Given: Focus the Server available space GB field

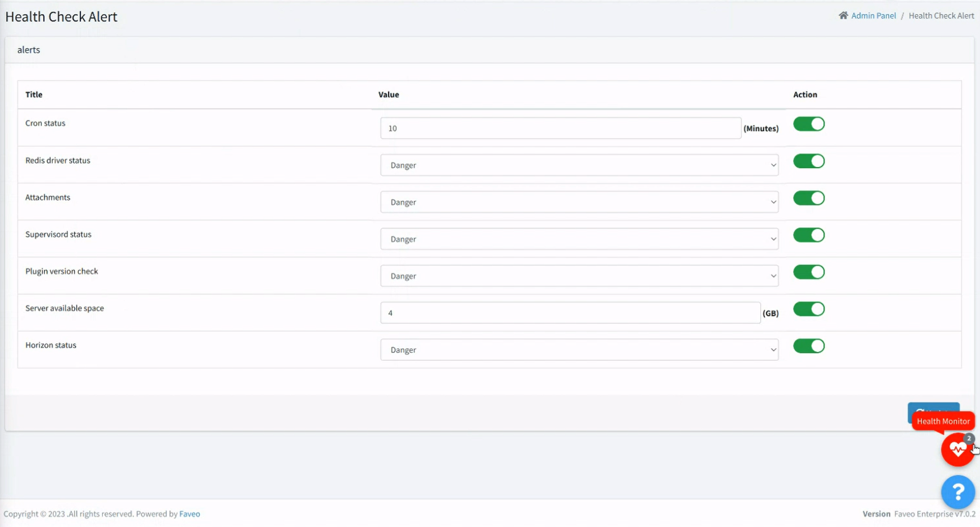Looking at the screenshot, I should tap(570, 313).
